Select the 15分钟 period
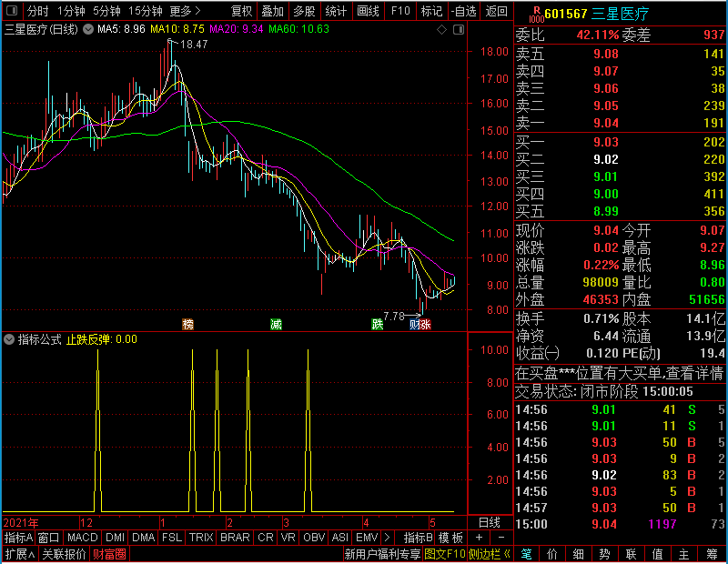 pyautogui.click(x=145, y=11)
